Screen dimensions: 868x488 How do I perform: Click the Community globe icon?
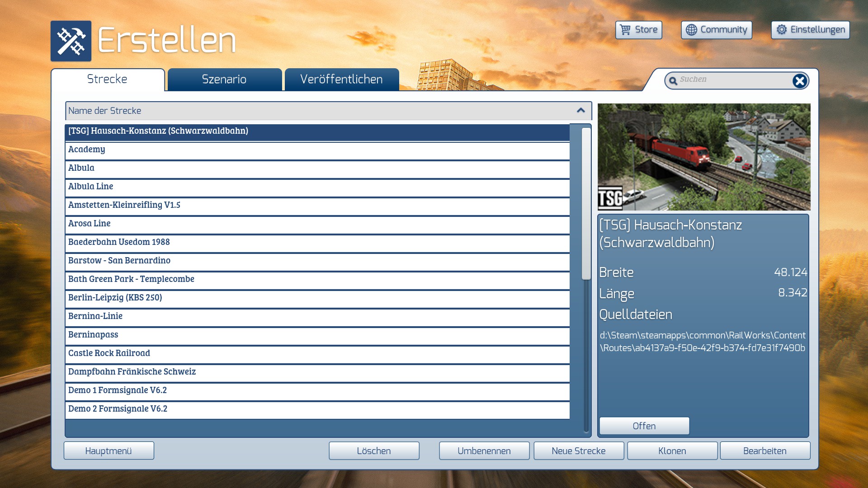(x=691, y=30)
